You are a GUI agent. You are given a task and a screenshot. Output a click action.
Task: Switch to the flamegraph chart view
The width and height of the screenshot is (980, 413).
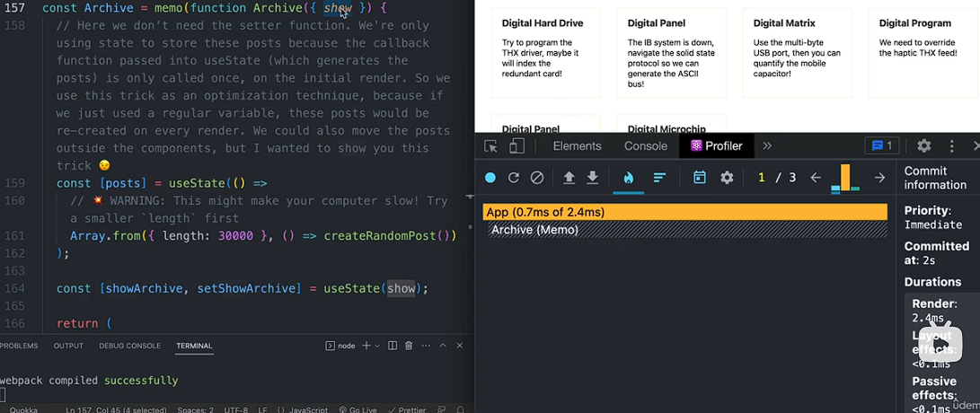[x=628, y=178]
